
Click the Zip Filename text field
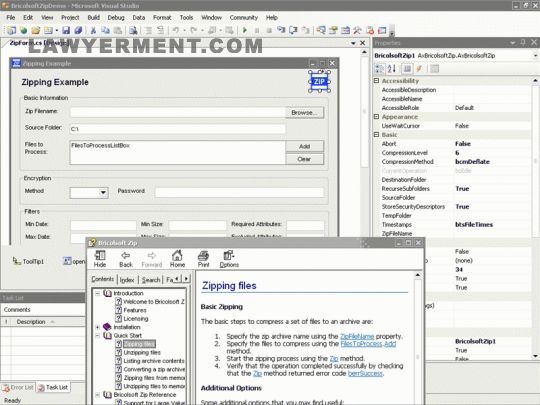pos(178,112)
